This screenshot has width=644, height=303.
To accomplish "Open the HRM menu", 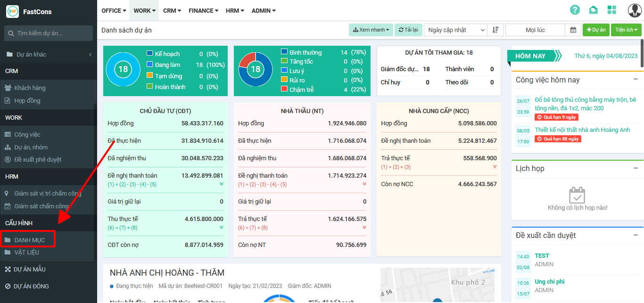I will pyautogui.click(x=235, y=10).
